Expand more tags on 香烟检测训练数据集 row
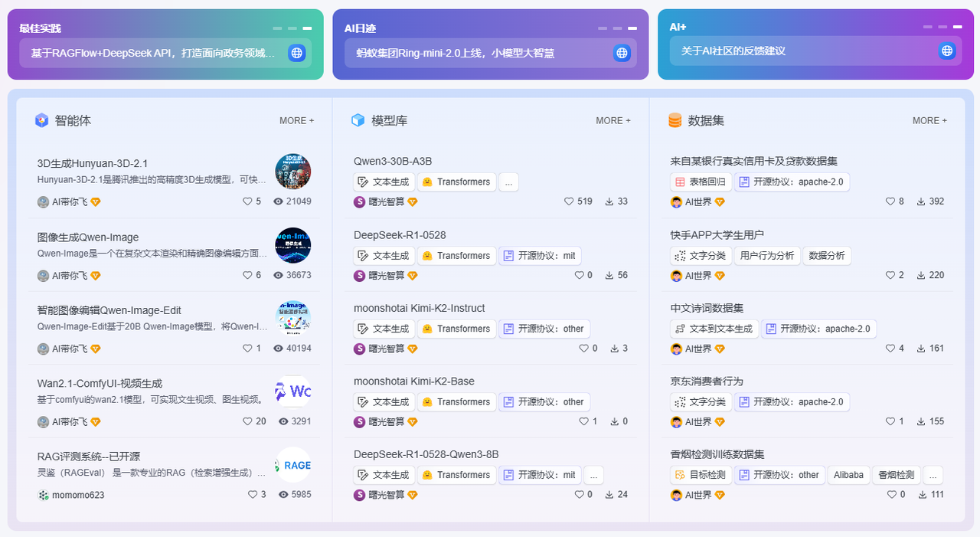 pos(933,475)
